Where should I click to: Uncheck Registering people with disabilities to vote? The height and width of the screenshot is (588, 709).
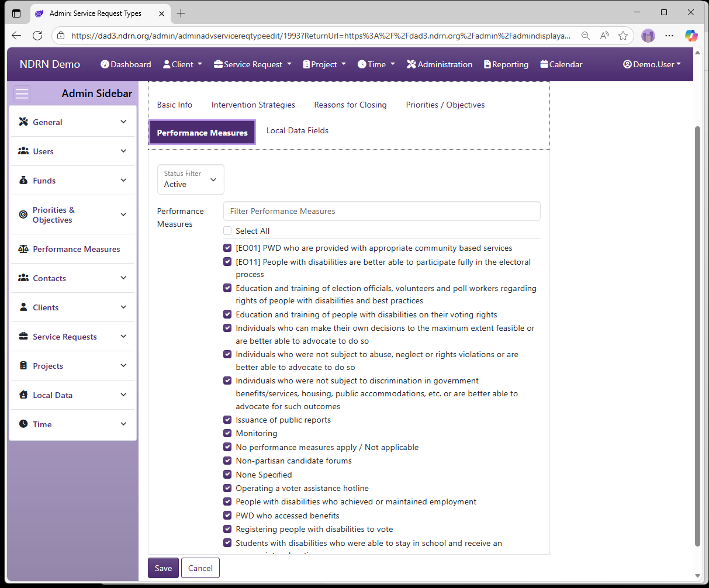coord(227,529)
